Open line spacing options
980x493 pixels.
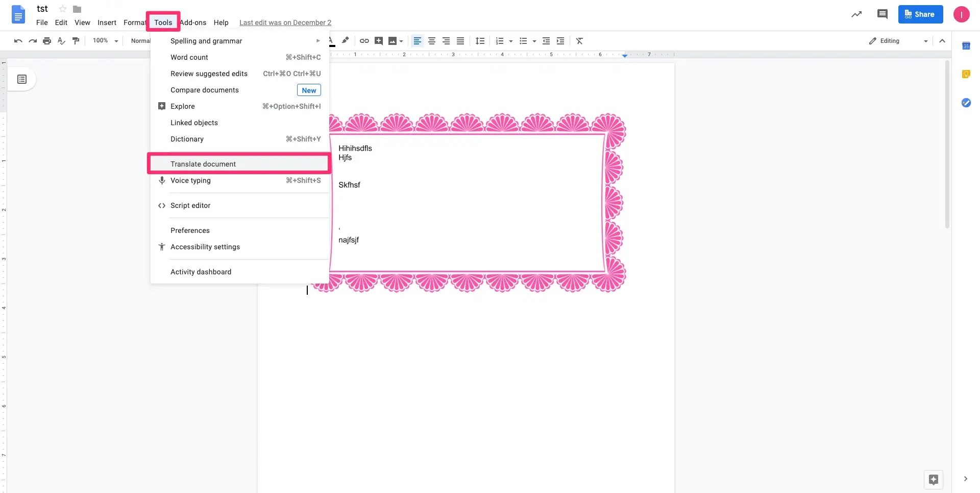(x=480, y=41)
